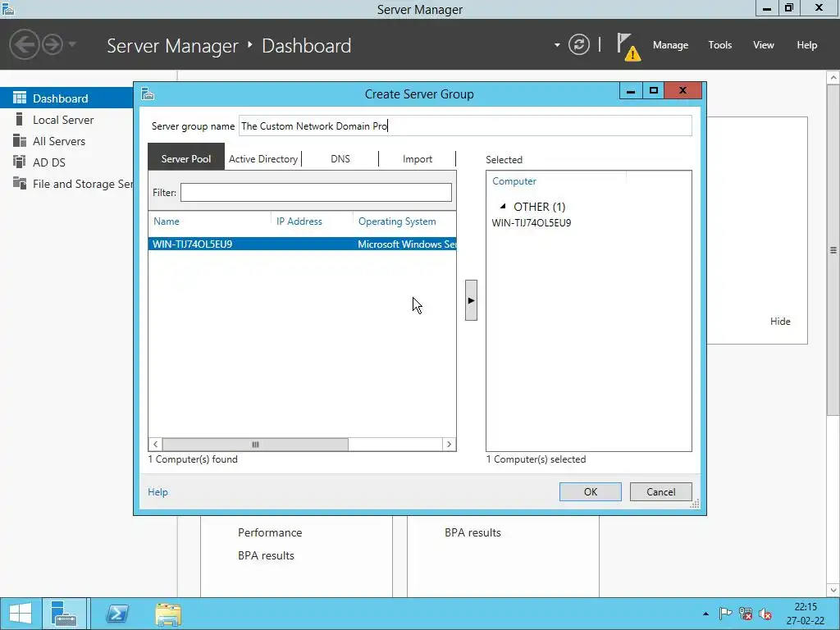This screenshot has height=630, width=840.
Task: Select WIN-TIJ74OL5EU9 row in server pool
Action: pos(302,244)
